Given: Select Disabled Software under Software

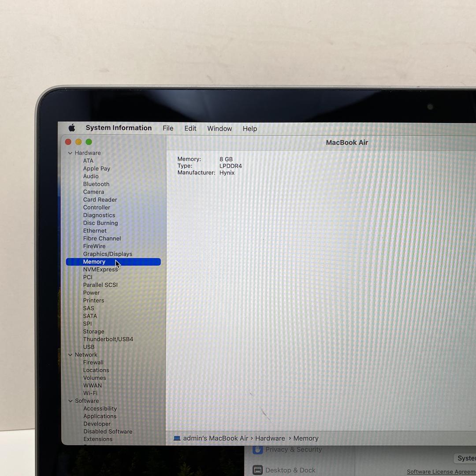Looking at the screenshot, I should 108,431.
